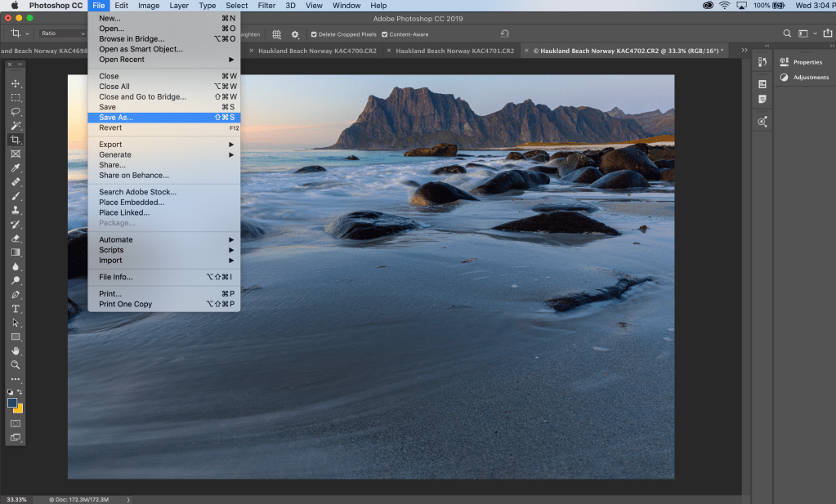Open crop overlay grid options
The image size is (836, 504).
click(277, 34)
